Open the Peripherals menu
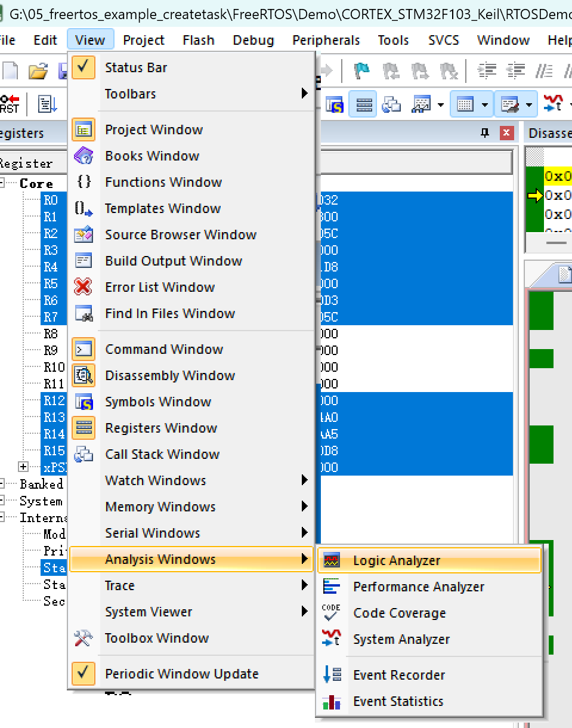The image size is (572, 728). 326,40
